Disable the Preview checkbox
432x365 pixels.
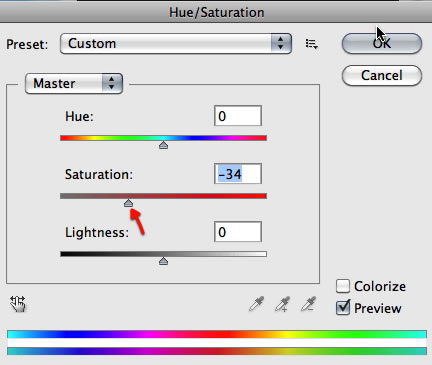point(343,308)
